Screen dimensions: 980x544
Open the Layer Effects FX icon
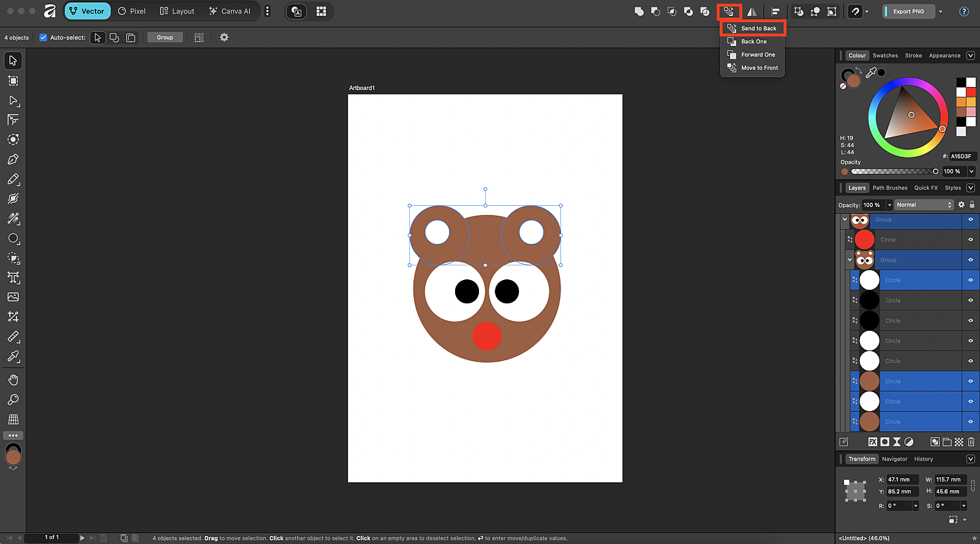click(872, 442)
